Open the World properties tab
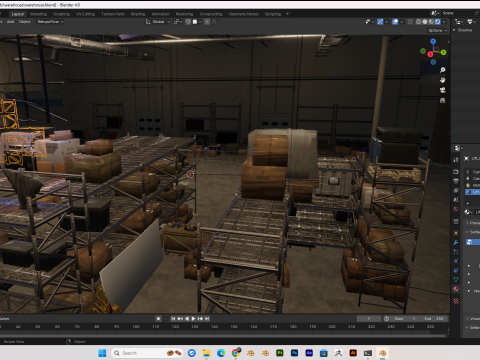Screen dimensions: 480x360 [x=456, y=209]
